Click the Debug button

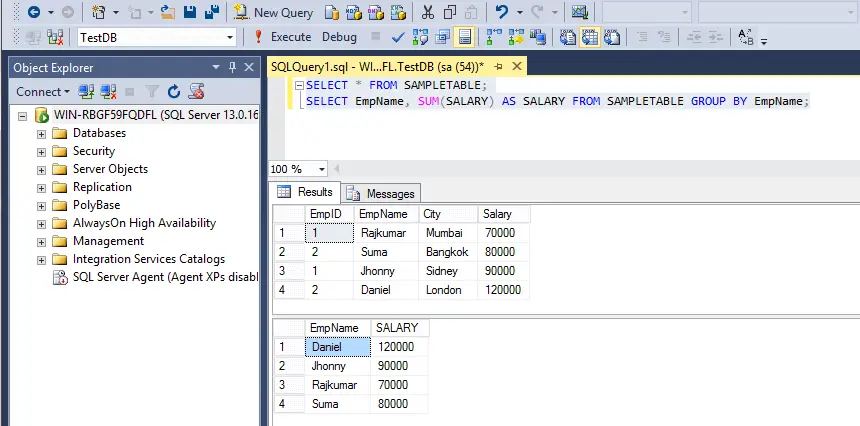[339, 37]
